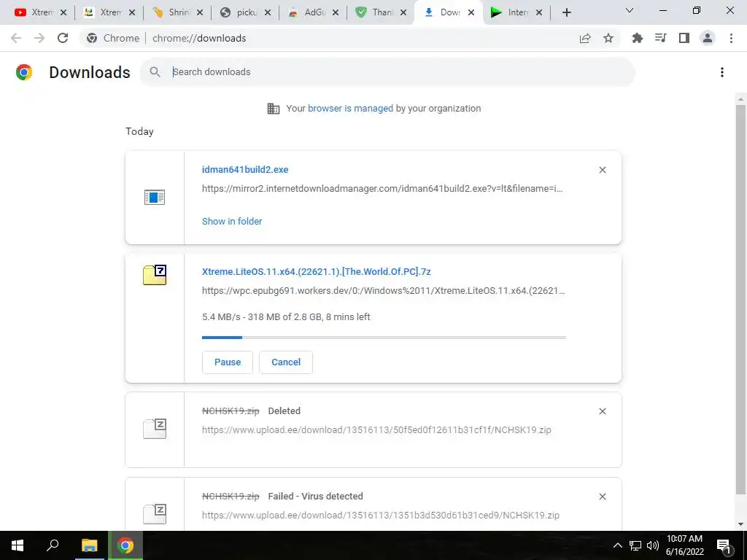Open the Windows Start menu

[x=18, y=545]
